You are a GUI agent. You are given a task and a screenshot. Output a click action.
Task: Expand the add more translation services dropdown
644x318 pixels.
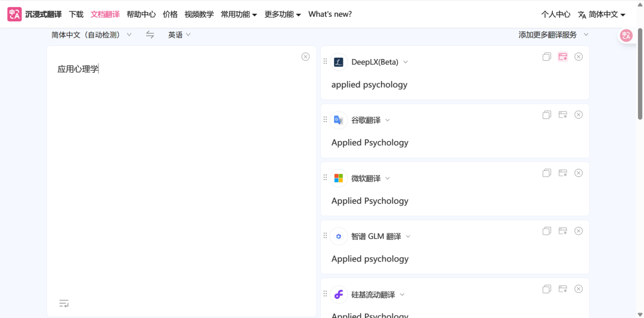coord(553,35)
